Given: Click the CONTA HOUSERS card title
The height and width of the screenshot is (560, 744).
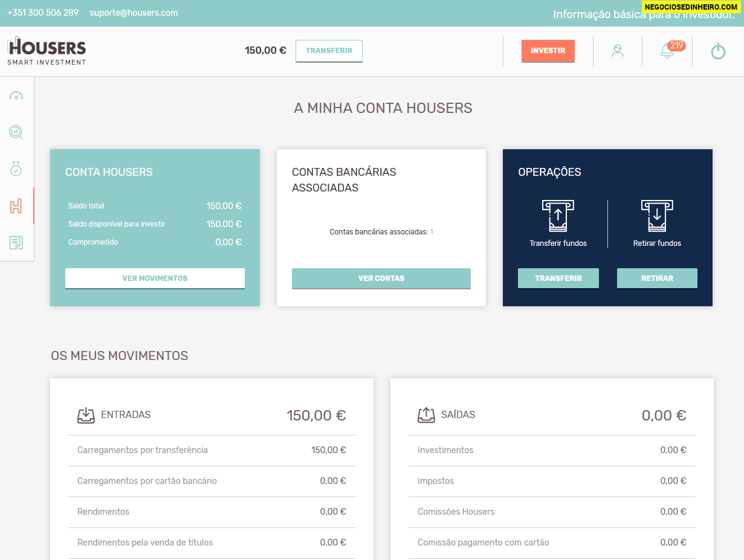Looking at the screenshot, I should (x=109, y=172).
